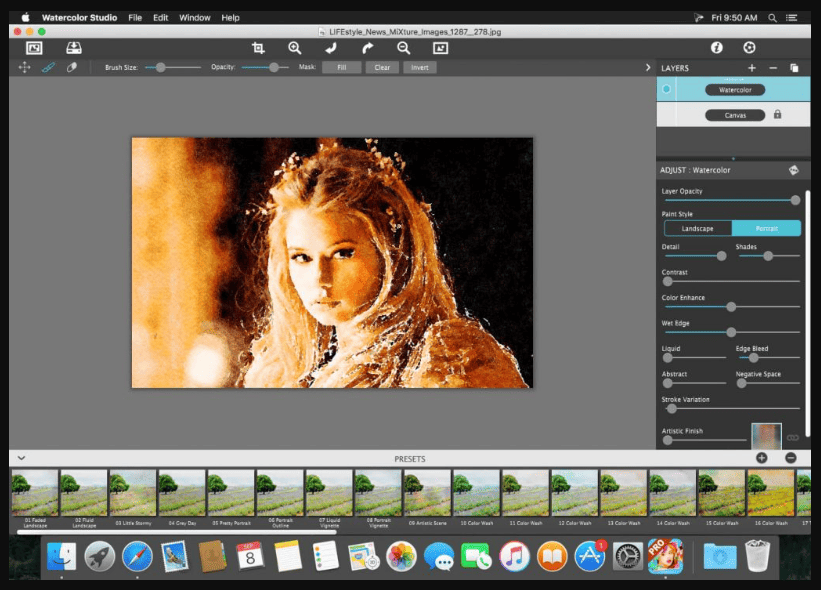This screenshot has width=821, height=590.
Task: Open the info icon in the toolbar
Action: coord(717,48)
